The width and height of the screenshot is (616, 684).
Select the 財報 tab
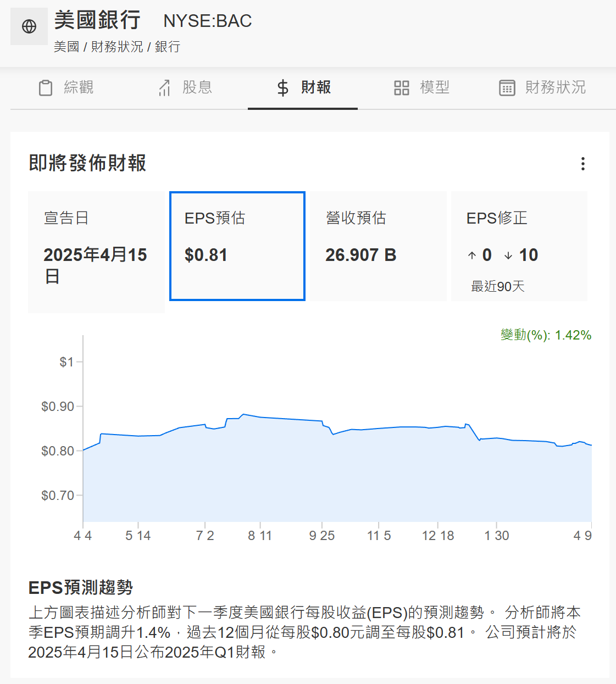click(x=303, y=88)
